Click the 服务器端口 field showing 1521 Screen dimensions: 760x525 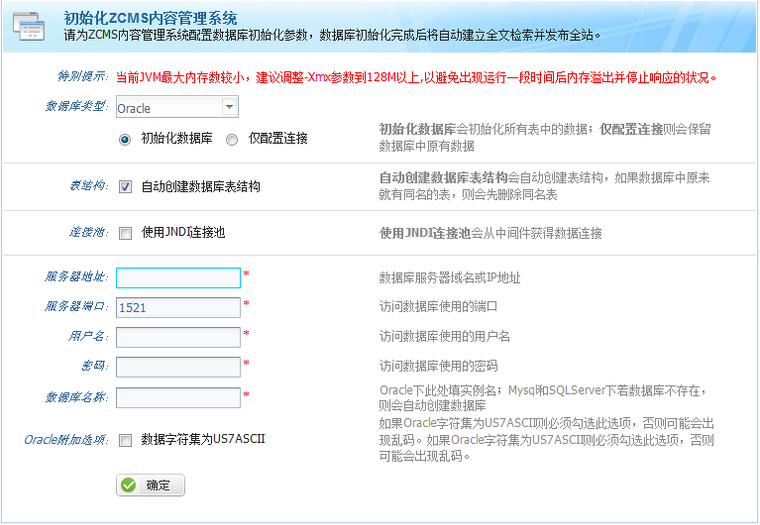[178, 308]
